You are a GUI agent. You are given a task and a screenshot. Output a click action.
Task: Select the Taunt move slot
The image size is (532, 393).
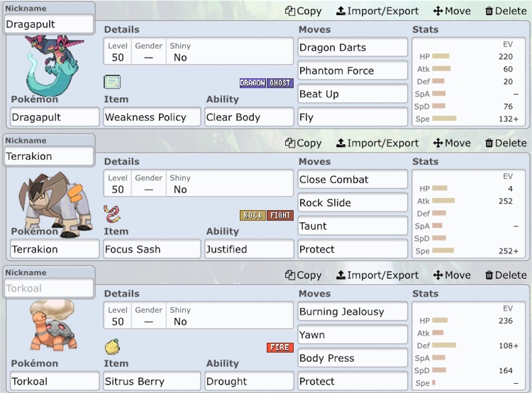pos(353,226)
